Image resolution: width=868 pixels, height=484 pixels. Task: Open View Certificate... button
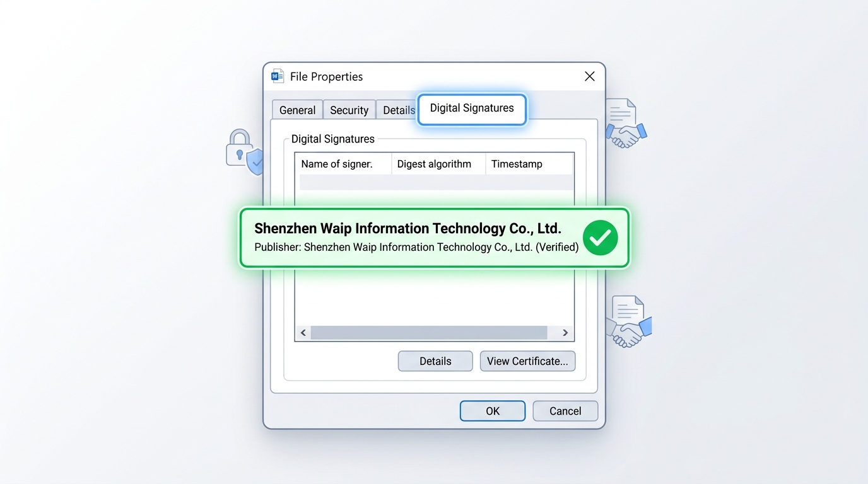(x=527, y=361)
